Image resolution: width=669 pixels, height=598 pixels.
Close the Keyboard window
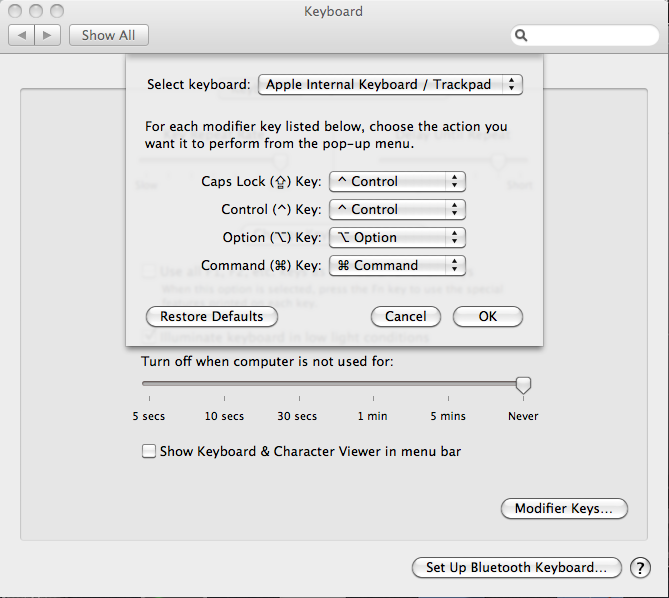(x=15, y=11)
